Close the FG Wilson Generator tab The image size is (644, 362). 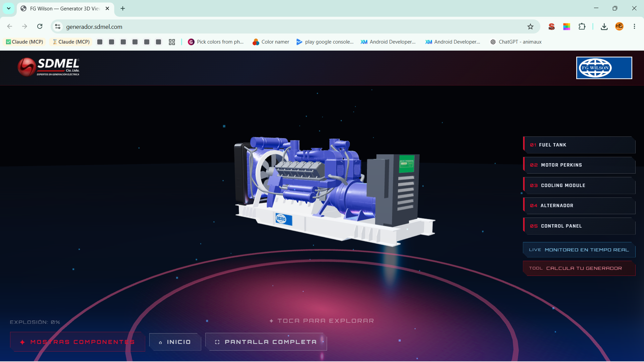pyautogui.click(x=107, y=8)
